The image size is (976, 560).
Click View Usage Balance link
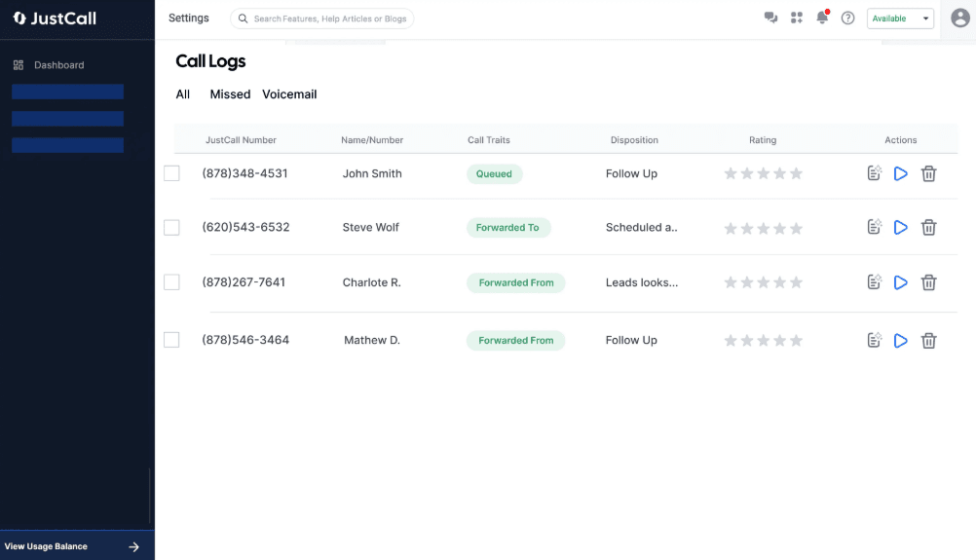coord(46,546)
